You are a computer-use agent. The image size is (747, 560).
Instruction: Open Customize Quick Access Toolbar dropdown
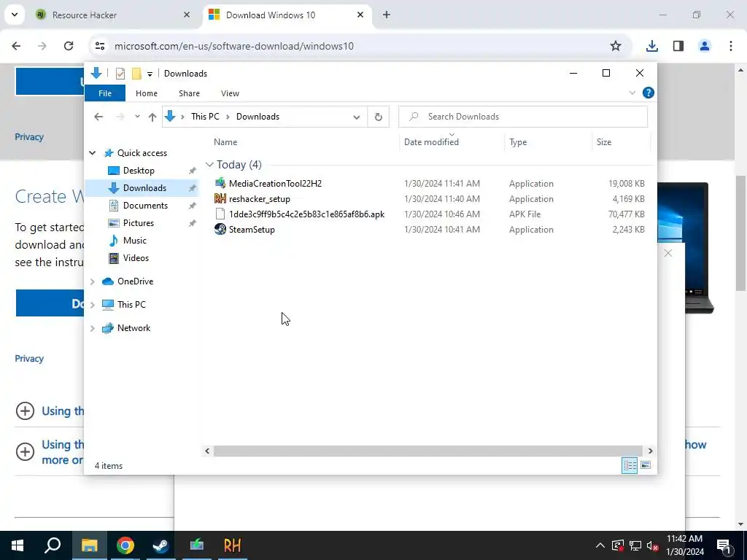click(150, 74)
